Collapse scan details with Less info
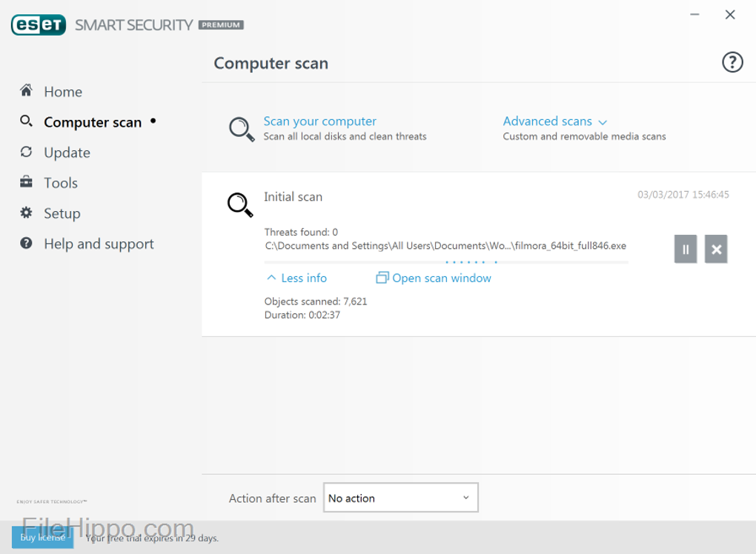The height and width of the screenshot is (554, 756). click(296, 278)
